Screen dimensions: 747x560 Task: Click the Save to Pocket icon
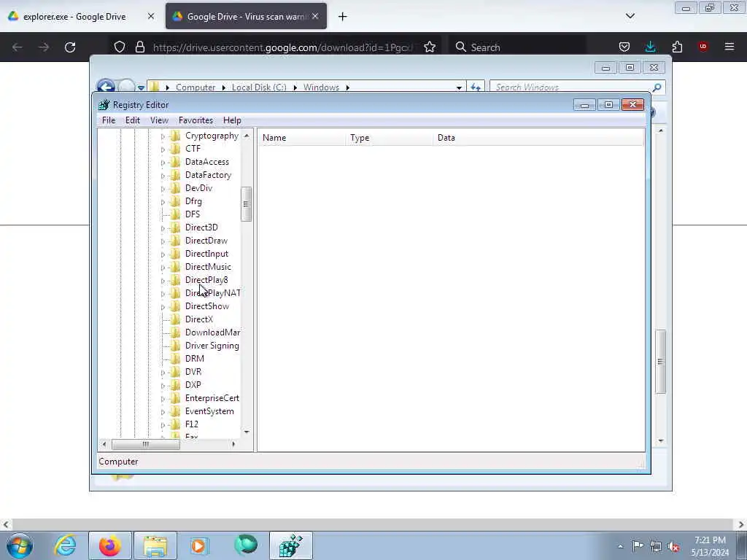(624, 47)
